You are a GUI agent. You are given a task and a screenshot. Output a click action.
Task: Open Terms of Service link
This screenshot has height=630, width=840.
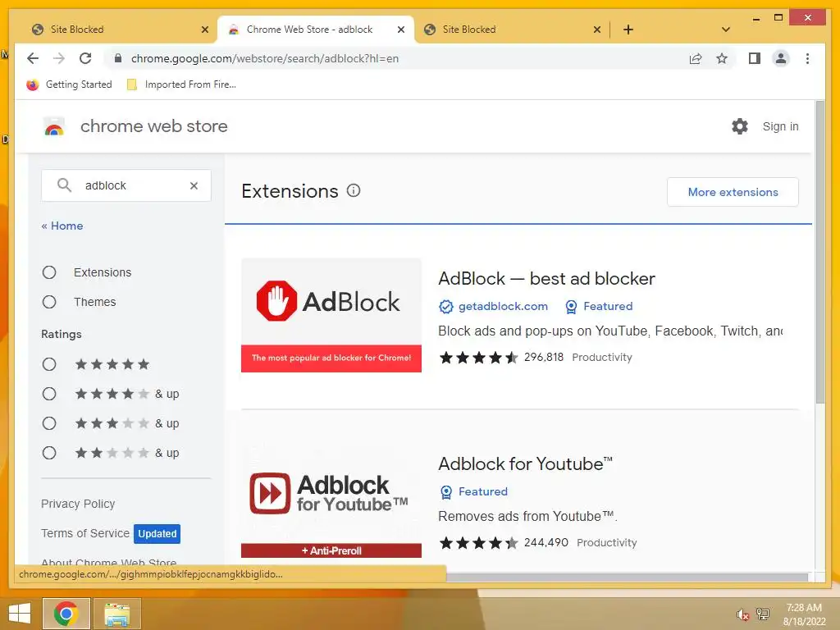point(85,533)
